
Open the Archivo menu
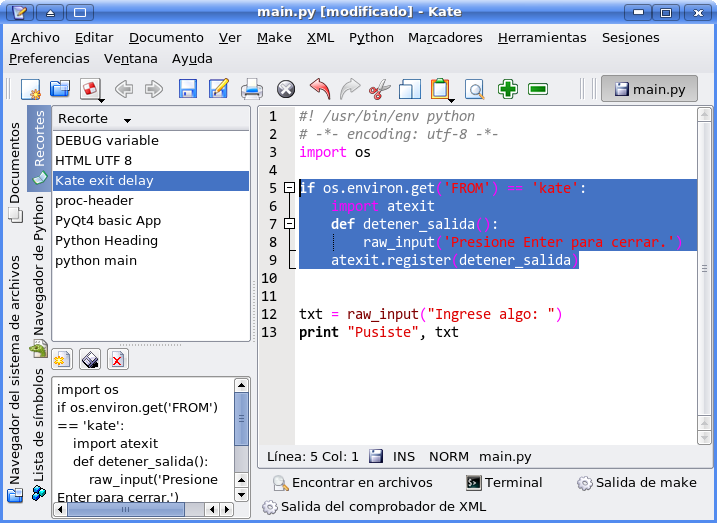[x=35, y=37]
